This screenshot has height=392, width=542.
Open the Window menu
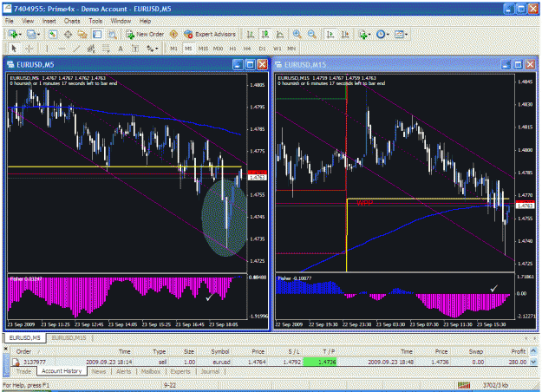[x=121, y=21]
